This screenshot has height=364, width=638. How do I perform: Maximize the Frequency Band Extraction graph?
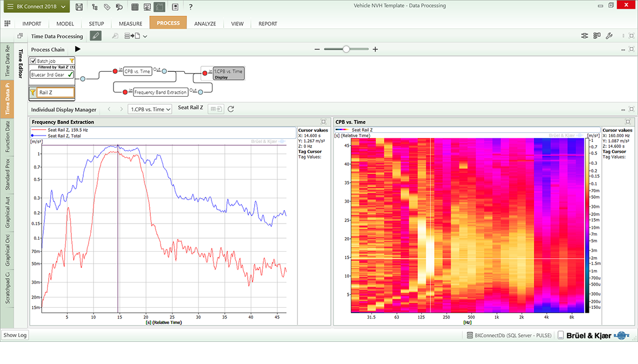(x=323, y=122)
